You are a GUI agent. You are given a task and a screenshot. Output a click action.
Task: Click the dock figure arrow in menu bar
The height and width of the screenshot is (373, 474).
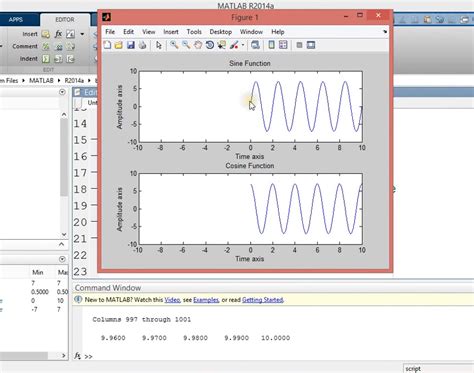coord(385,32)
